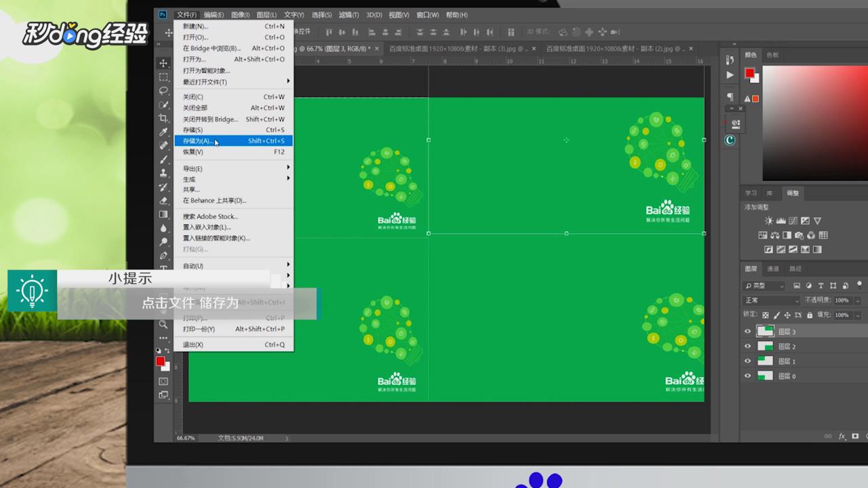This screenshot has width=868, height=488.
Task: Open the layer fx styles button
Action: [843, 436]
